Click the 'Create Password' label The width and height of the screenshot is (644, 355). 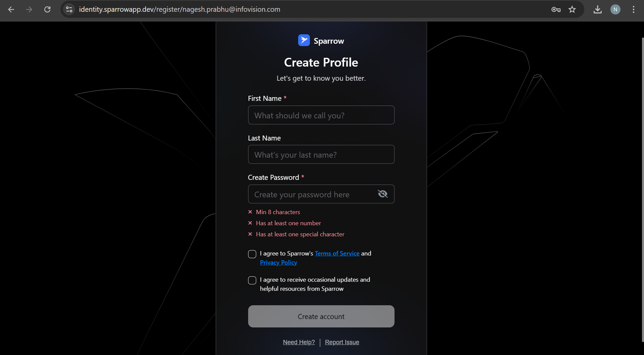point(273,177)
